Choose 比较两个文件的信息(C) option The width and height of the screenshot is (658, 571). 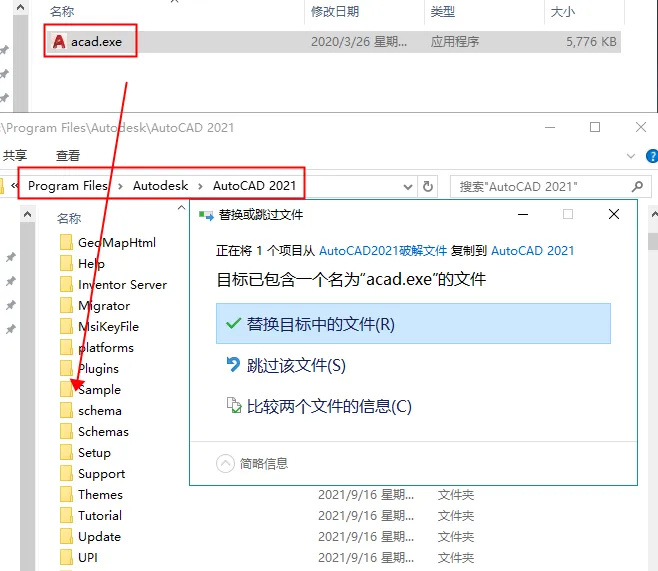(413, 406)
